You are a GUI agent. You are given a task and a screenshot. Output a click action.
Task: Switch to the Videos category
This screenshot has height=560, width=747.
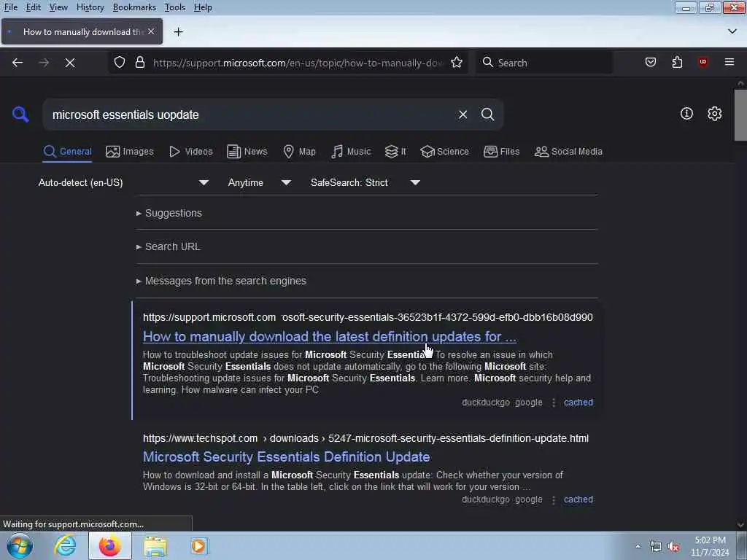(x=191, y=152)
